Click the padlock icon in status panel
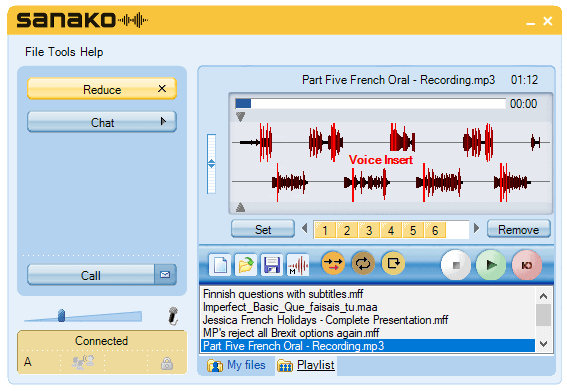567x391 pixels. (x=167, y=363)
